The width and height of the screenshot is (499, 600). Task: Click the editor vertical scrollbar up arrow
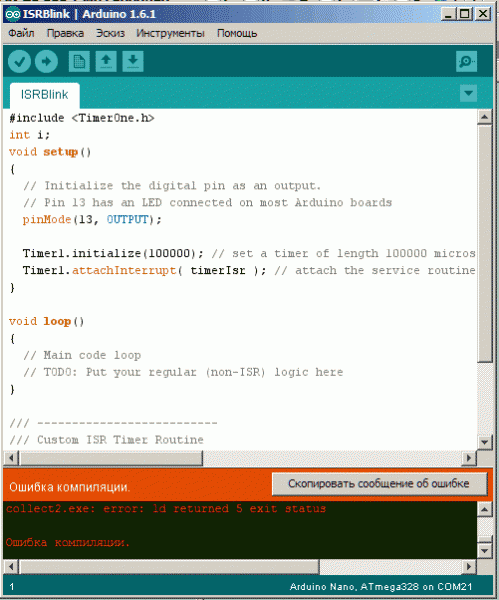(x=485, y=117)
